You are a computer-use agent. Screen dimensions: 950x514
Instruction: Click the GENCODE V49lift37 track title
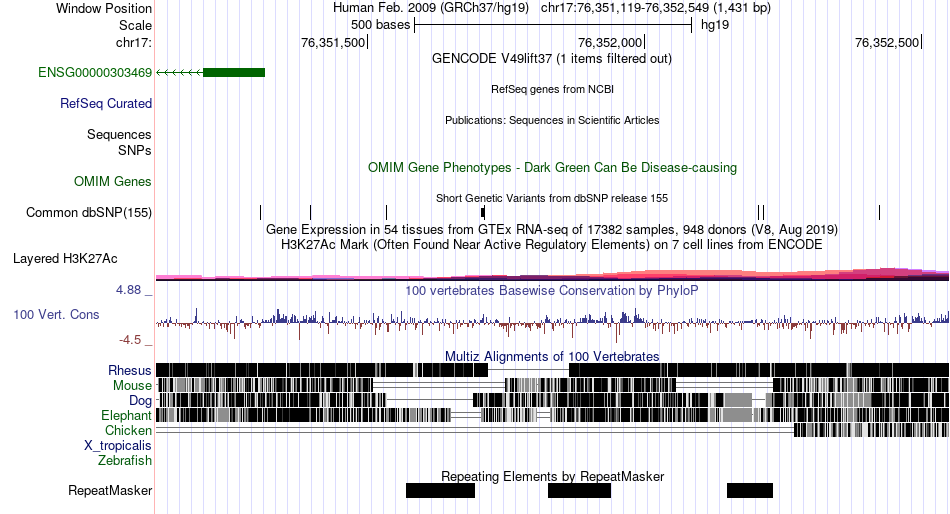[x=552, y=59]
